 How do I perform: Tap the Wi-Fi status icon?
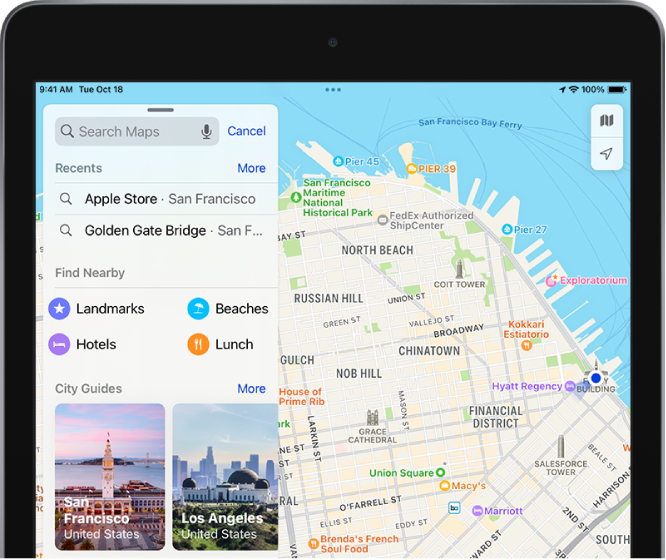click(574, 89)
